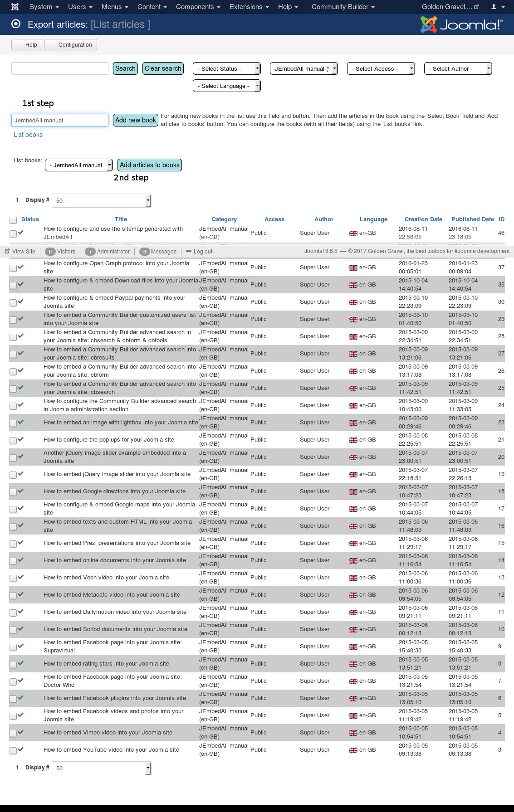Open the List books link
This screenshot has width=514, height=812.
point(28,135)
